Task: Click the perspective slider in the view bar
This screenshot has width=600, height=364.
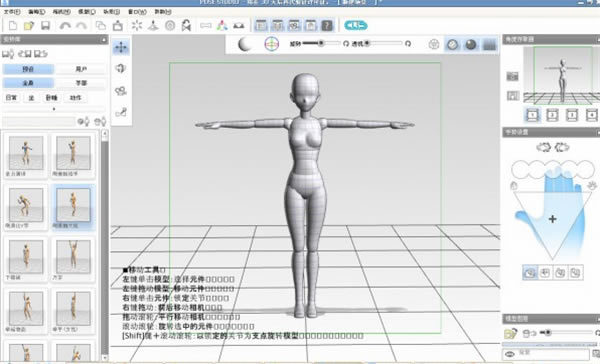Action: tap(384, 44)
